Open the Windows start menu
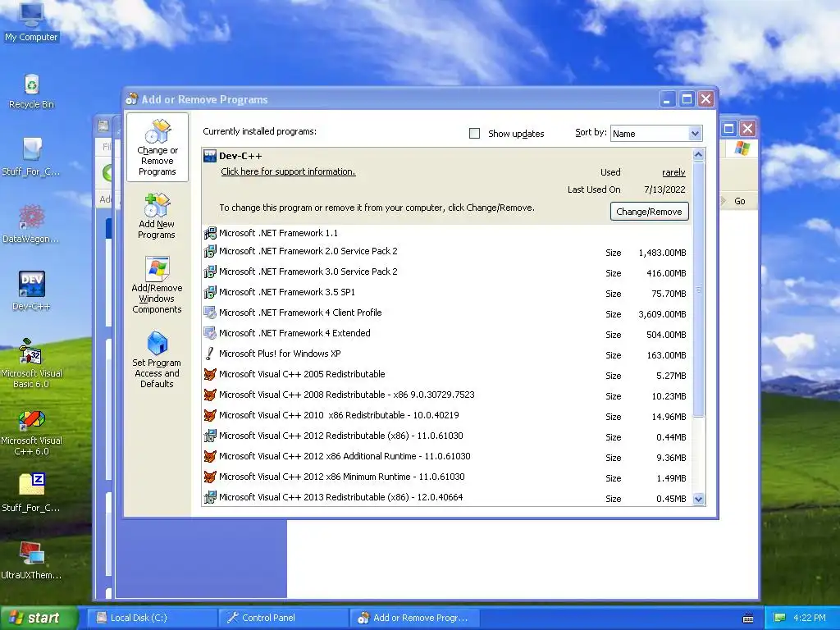This screenshot has height=630, width=840. tap(39, 618)
